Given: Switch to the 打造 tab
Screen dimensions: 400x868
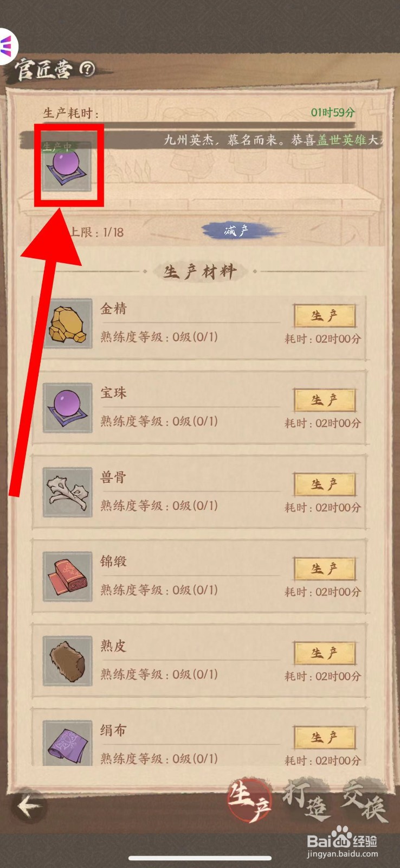Looking at the screenshot, I should click(x=306, y=800).
